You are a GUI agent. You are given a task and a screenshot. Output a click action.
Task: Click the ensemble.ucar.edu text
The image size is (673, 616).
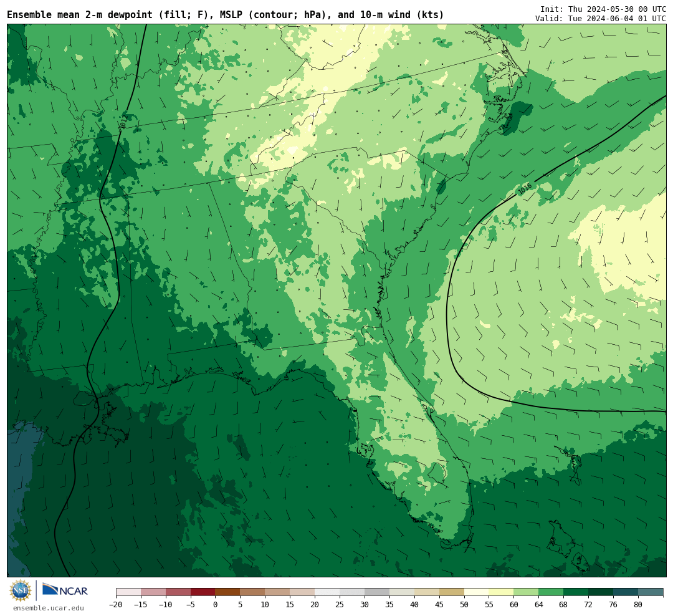click(48, 608)
